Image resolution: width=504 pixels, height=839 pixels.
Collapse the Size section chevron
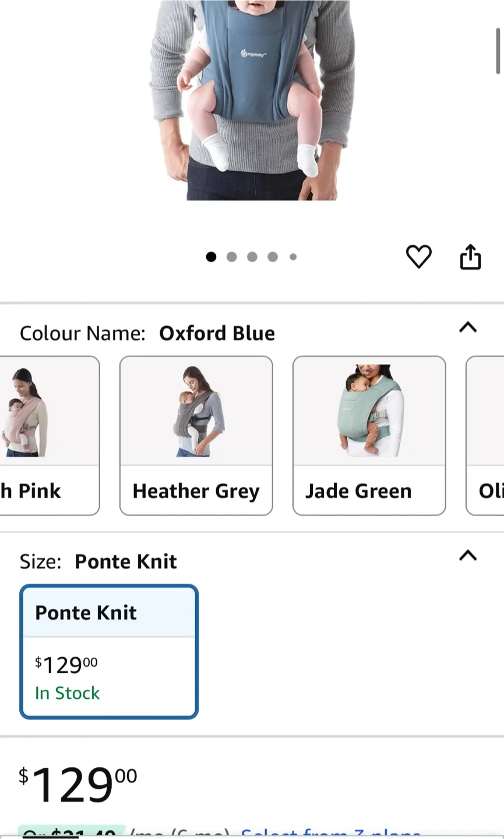click(x=468, y=556)
